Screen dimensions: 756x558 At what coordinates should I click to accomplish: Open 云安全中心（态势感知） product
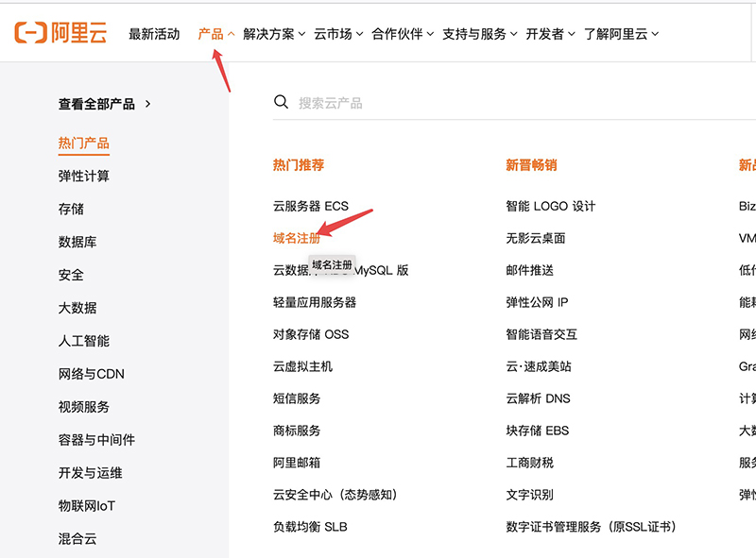tap(335, 495)
